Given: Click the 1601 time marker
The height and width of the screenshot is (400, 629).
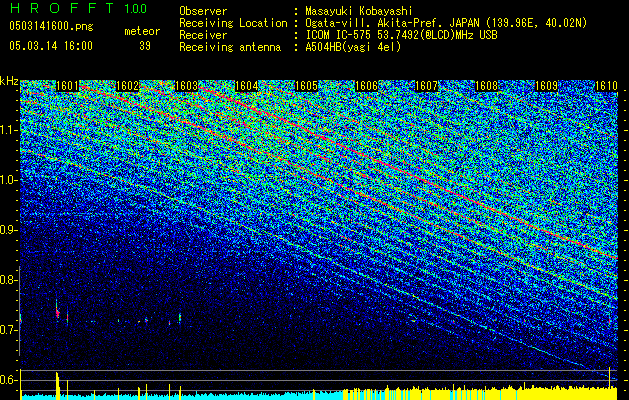Looking at the screenshot, I should (x=67, y=86).
